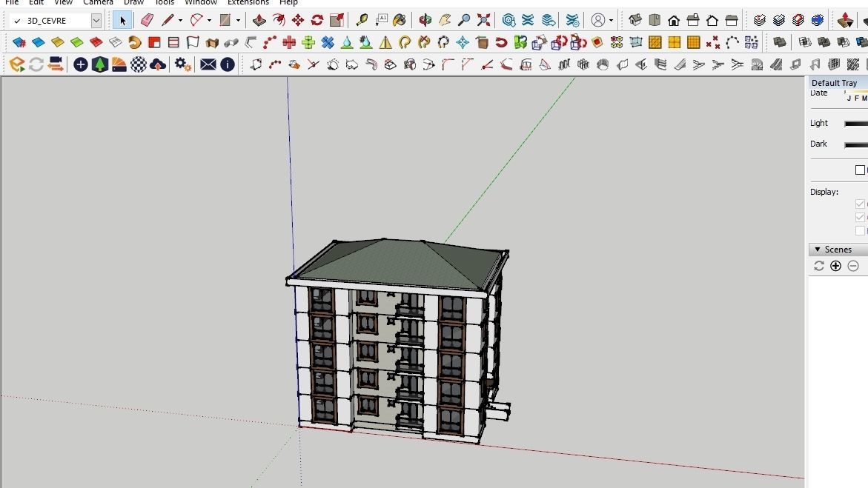
Task: Click the checkered sphere materials icon
Action: [x=139, y=64]
